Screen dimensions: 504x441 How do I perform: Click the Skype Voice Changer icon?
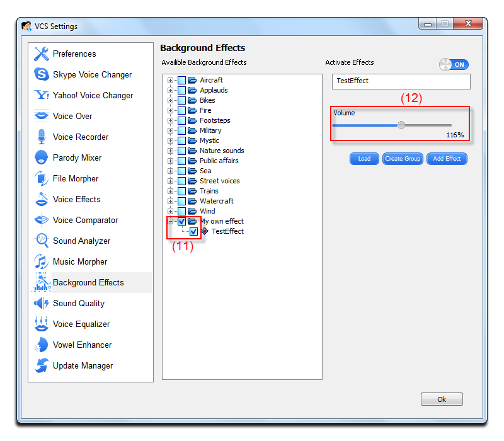click(x=42, y=74)
